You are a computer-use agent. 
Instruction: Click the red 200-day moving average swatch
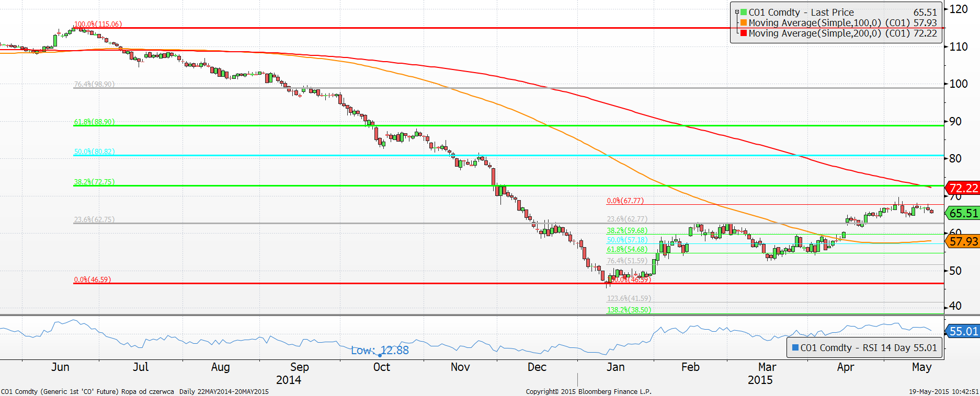pos(743,33)
